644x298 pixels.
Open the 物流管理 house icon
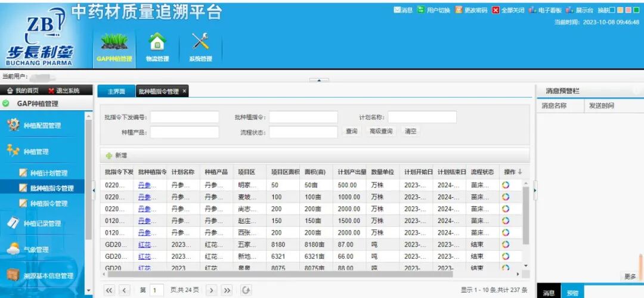[157, 42]
